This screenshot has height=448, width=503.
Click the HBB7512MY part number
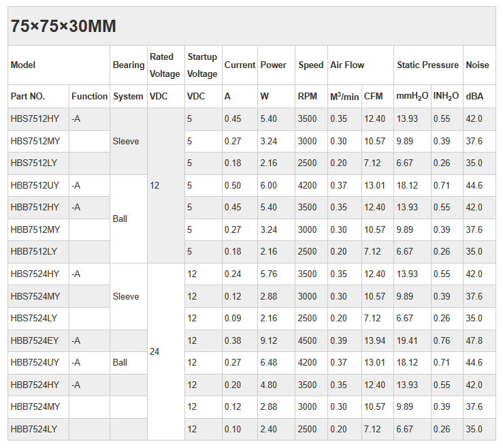tap(35, 229)
